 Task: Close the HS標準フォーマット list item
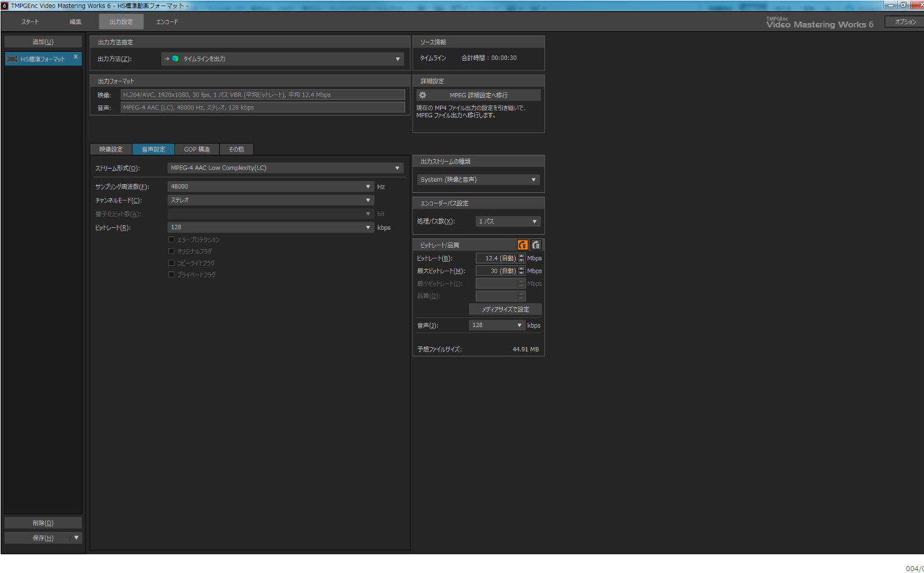(76, 57)
